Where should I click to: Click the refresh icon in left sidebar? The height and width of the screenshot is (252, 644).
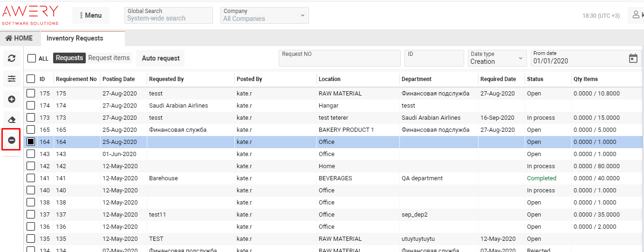click(x=12, y=58)
